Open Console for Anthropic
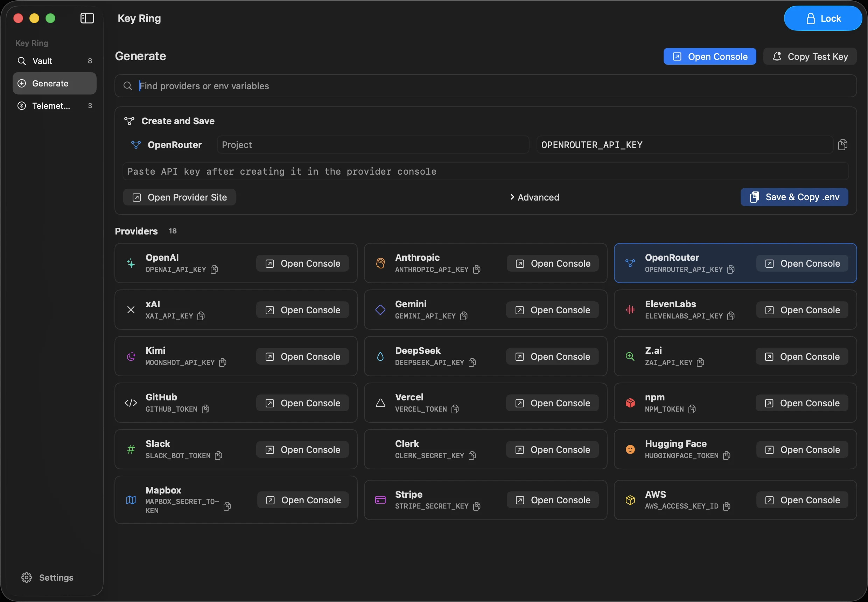 pyautogui.click(x=553, y=263)
